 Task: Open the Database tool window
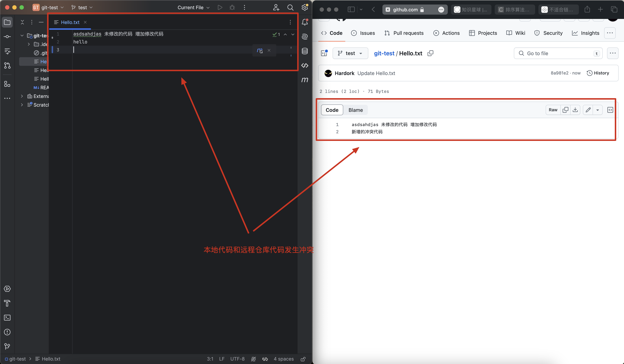click(305, 51)
